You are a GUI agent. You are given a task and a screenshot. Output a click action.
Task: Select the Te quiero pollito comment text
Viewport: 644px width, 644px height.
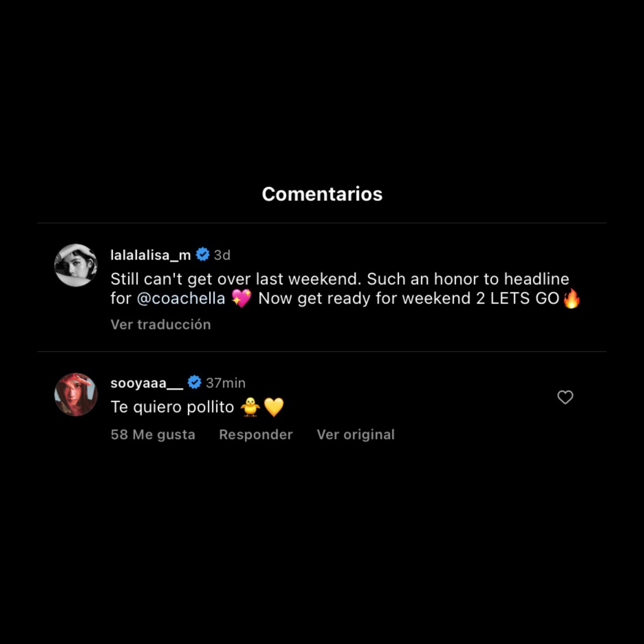tap(172, 407)
